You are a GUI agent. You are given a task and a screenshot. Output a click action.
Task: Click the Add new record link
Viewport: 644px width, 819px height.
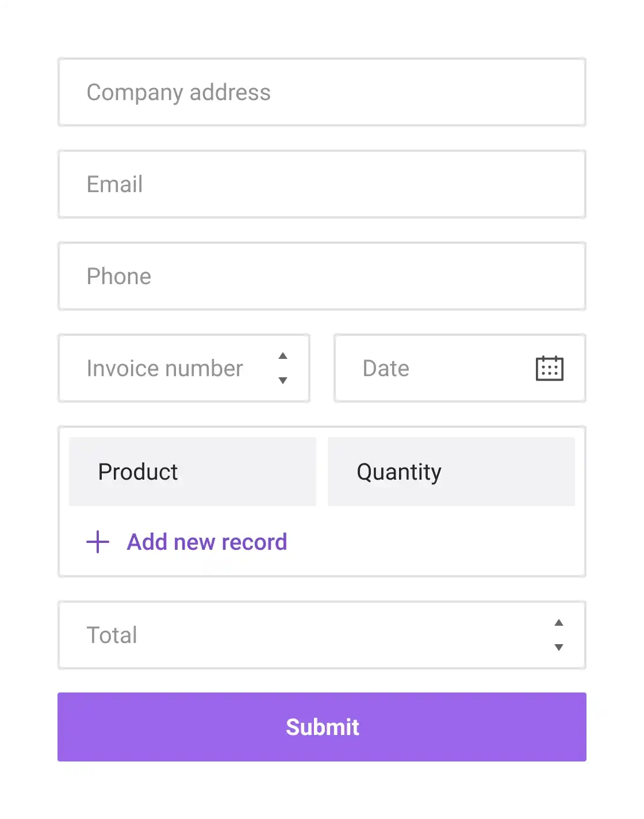click(x=206, y=542)
